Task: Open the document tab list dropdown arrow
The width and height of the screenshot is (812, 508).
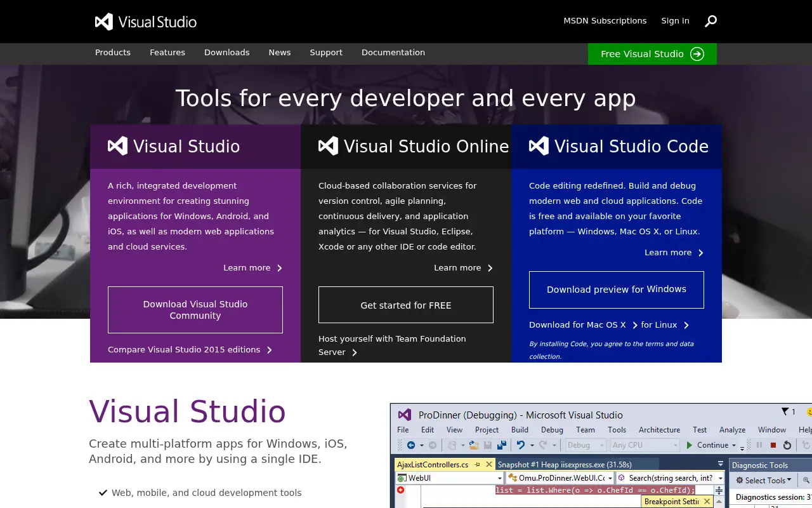Action: point(720,464)
